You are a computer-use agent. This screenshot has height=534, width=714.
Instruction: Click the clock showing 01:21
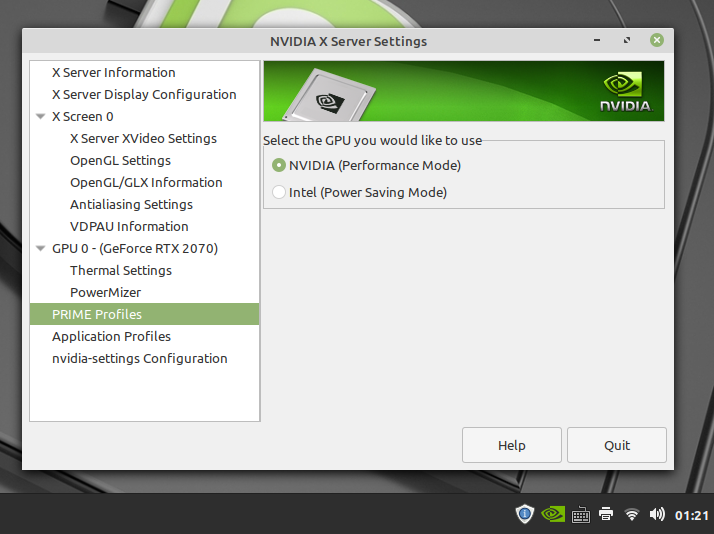(691, 516)
